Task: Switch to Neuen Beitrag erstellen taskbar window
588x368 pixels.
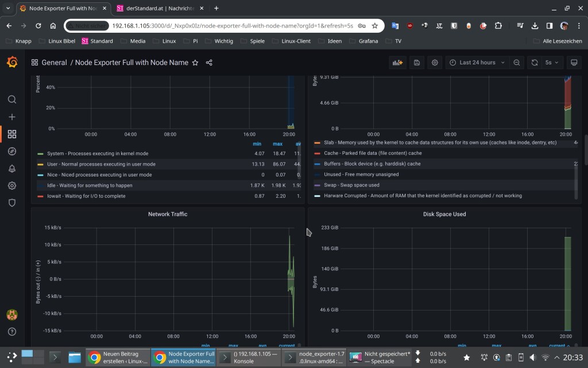Action: pyautogui.click(x=118, y=358)
